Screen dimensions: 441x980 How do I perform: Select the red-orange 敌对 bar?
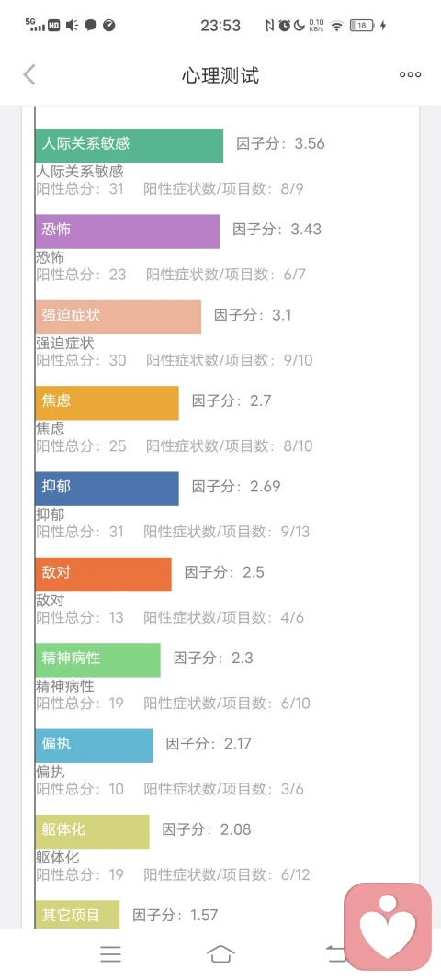(x=103, y=574)
